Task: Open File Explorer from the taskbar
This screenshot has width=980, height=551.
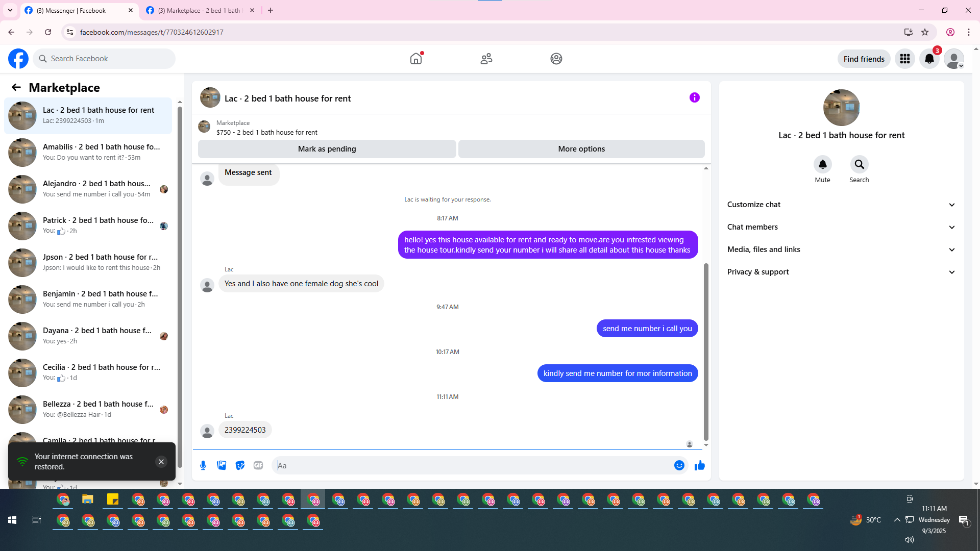Action: coord(88,499)
